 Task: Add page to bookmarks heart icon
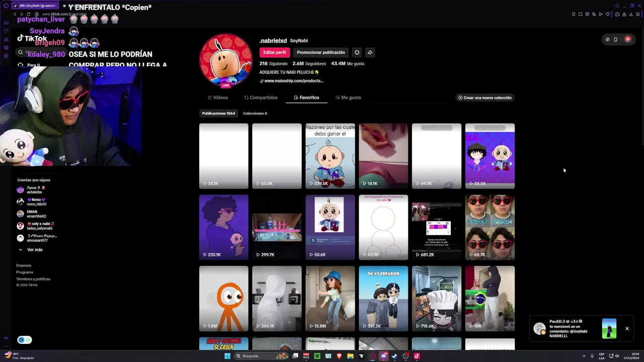click(607, 14)
